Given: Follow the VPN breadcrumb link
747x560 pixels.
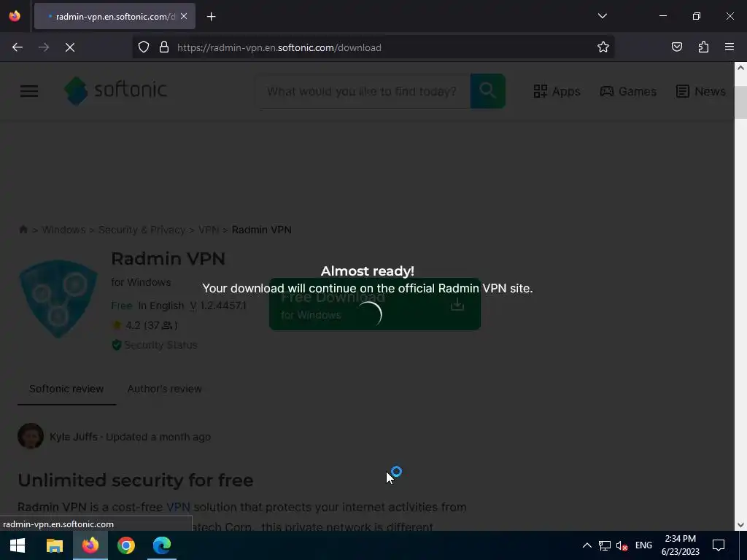Looking at the screenshot, I should tap(208, 230).
